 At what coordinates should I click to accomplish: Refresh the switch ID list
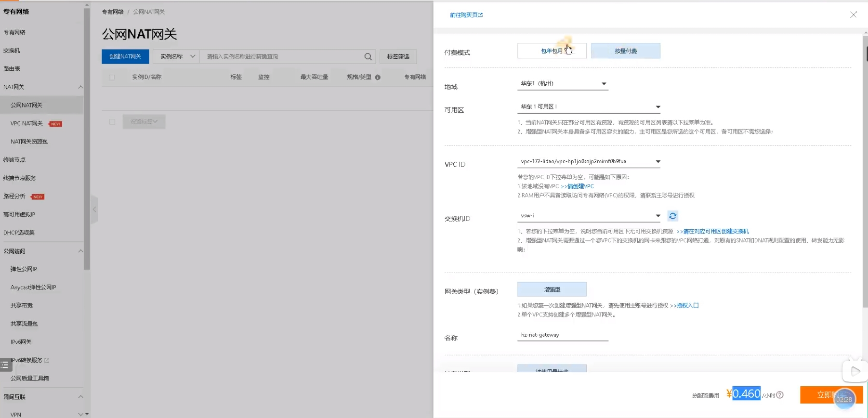click(672, 216)
